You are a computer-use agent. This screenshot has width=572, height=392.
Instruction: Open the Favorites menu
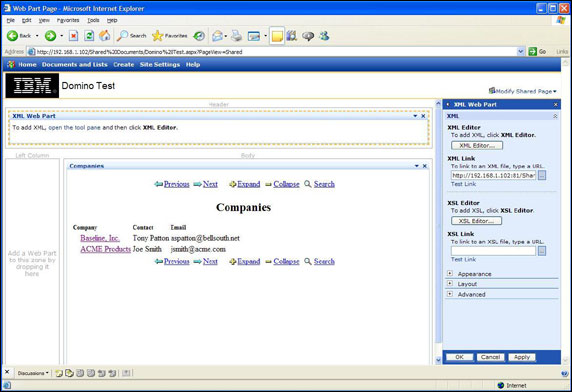pos(68,20)
